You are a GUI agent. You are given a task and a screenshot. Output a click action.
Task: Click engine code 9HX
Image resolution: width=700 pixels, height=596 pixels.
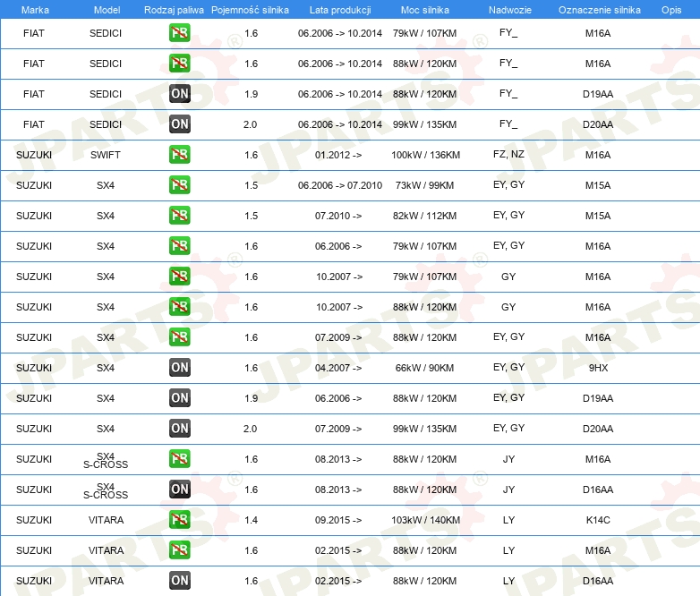[598, 368]
